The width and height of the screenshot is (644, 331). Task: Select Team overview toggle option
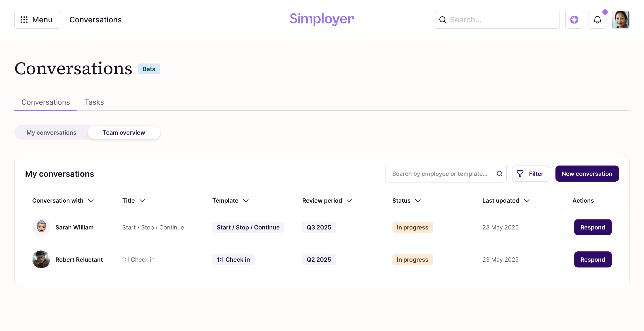tap(124, 132)
